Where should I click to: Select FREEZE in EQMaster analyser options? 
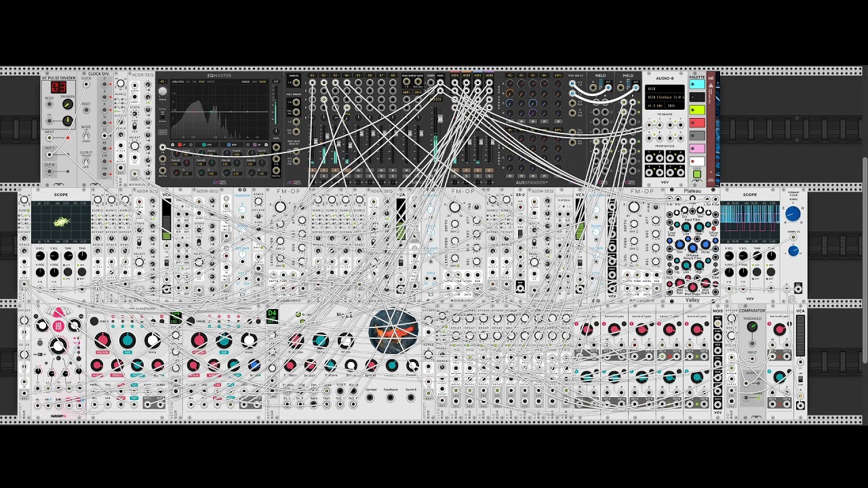pos(210,81)
